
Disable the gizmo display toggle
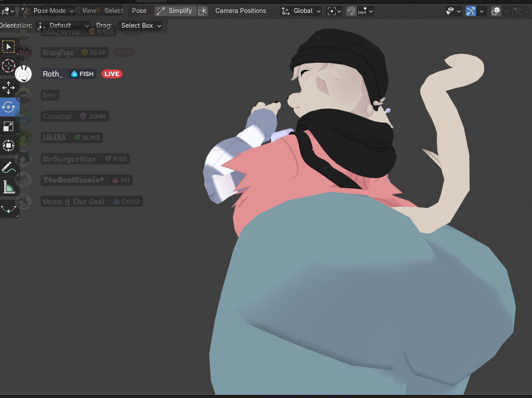point(470,11)
